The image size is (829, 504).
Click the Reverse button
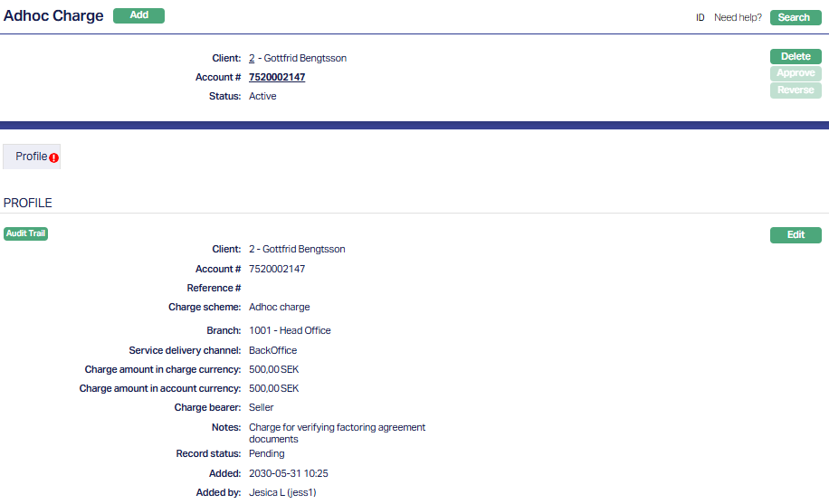pyautogui.click(x=796, y=90)
